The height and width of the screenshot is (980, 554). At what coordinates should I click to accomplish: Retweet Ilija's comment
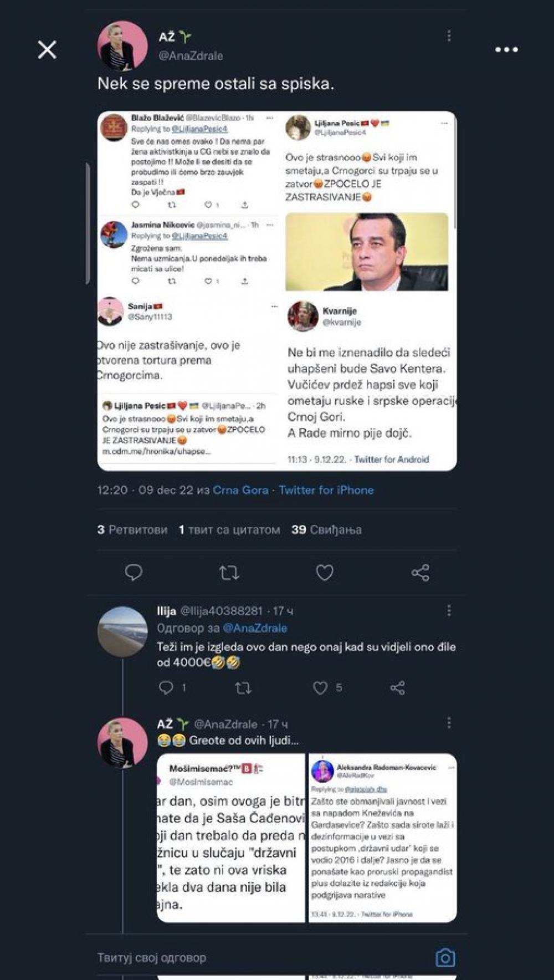point(243,688)
